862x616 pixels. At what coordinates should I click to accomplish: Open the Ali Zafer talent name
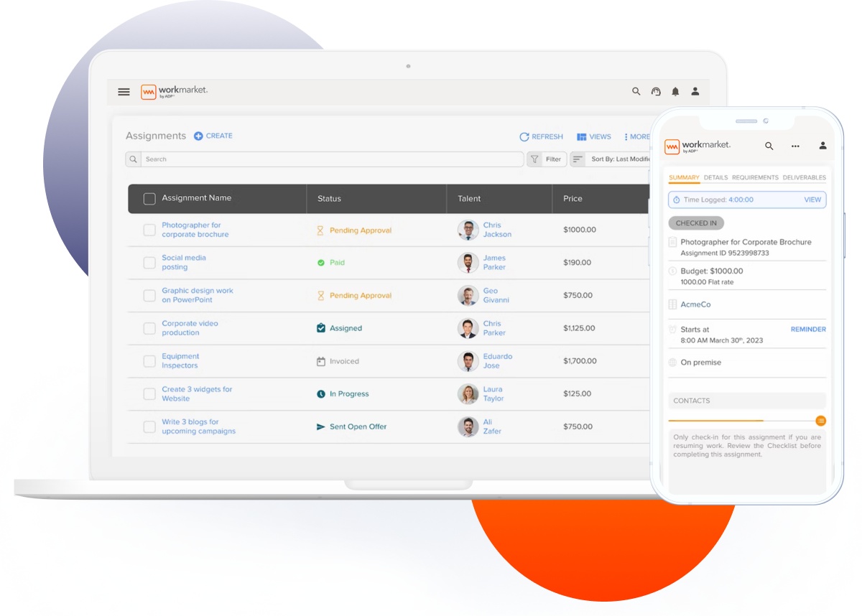coord(492,426)
